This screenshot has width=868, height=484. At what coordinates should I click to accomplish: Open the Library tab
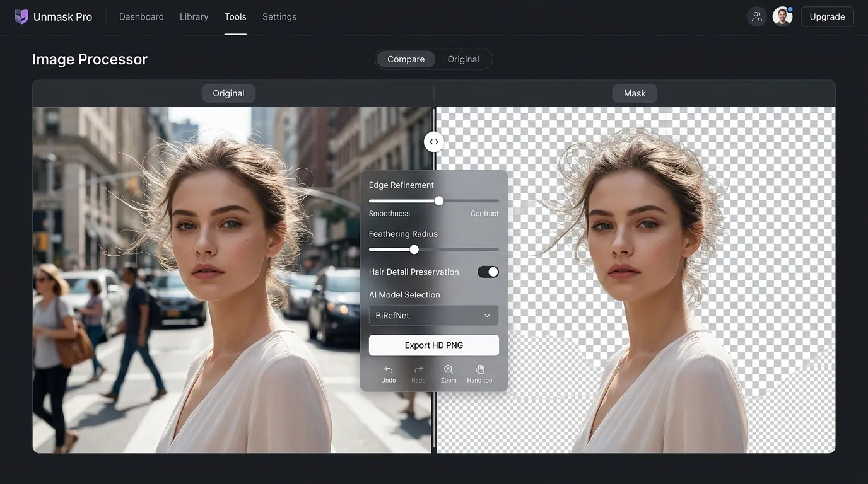(x=194, y=17)
